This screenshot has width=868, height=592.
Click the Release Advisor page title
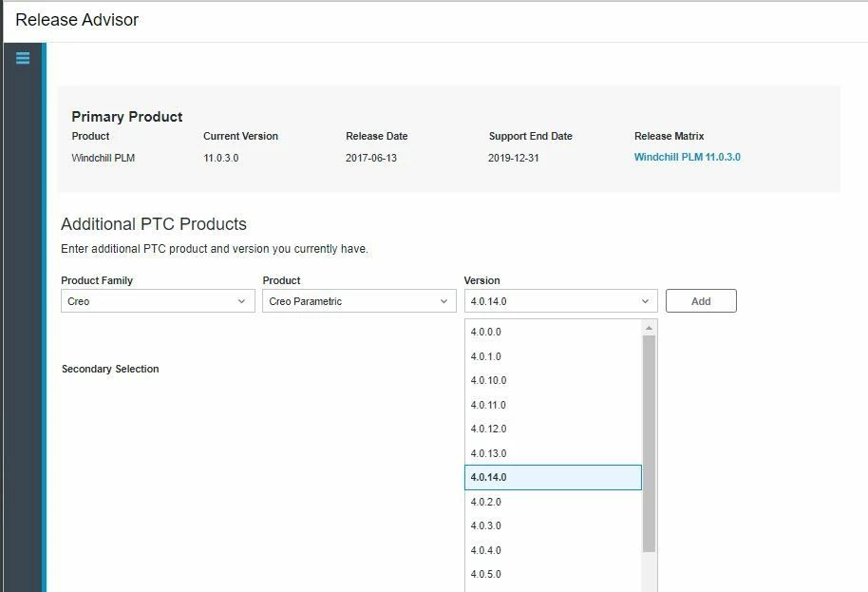(77, 20)
